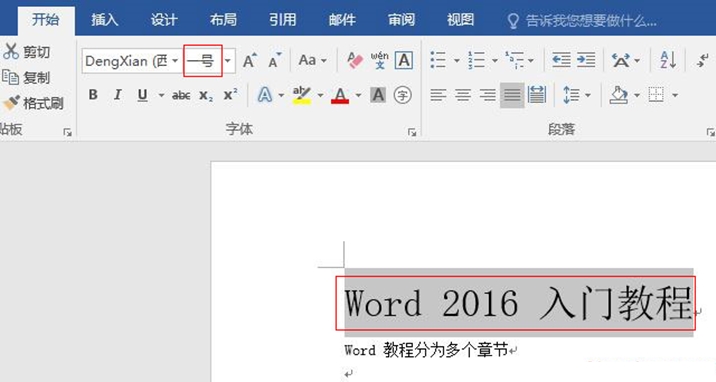Screen dimensions: 716x382
Task: Toggle italic formatting I
Action: click(x=118, y=95)
